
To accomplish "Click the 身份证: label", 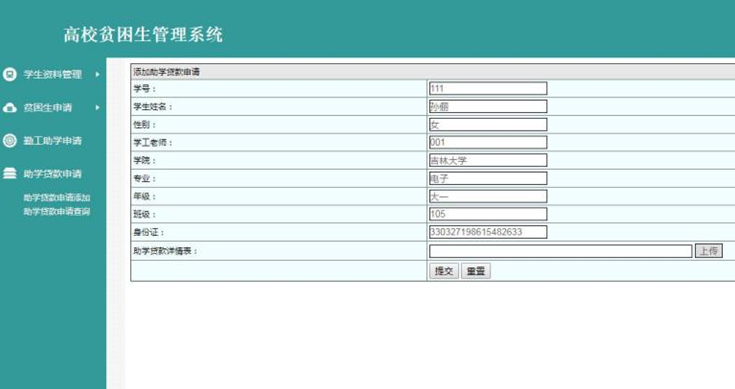I will coord(149,232).
